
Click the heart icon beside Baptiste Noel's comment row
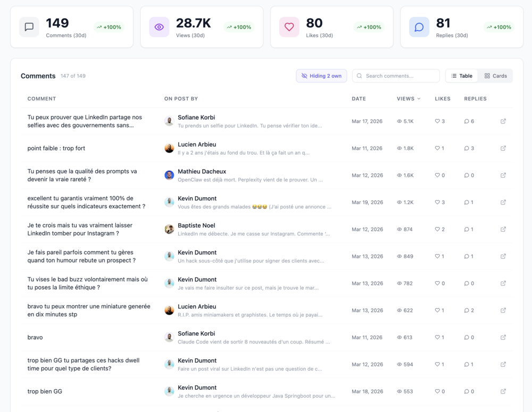pos(437,229)
